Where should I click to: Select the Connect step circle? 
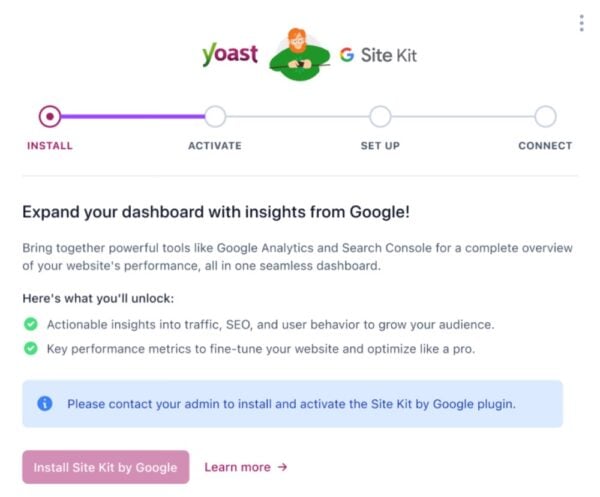545,116
